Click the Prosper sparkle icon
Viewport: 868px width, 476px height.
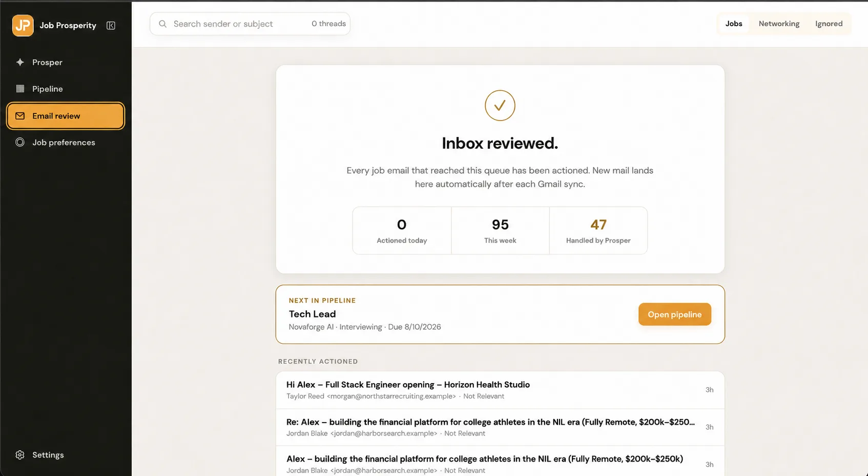point(20,62)
